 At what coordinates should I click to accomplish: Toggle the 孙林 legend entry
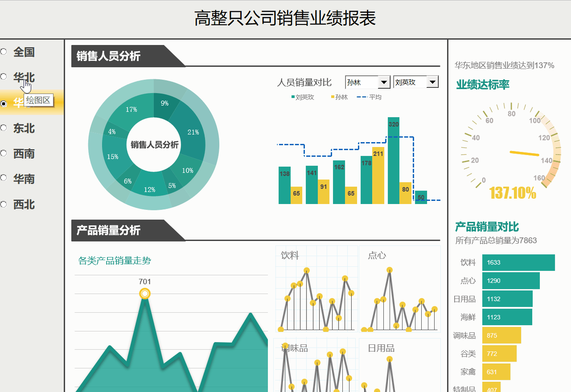[x=340, y=97]
